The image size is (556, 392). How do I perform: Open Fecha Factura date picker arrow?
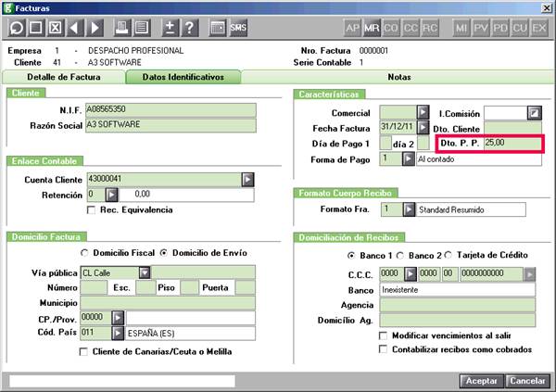pos(423,127)
